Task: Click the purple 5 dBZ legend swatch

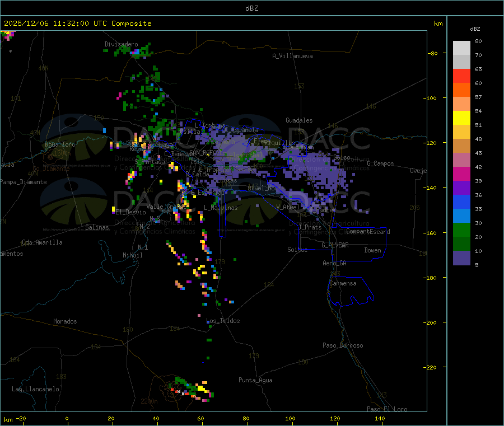Action: pos(461,258)
